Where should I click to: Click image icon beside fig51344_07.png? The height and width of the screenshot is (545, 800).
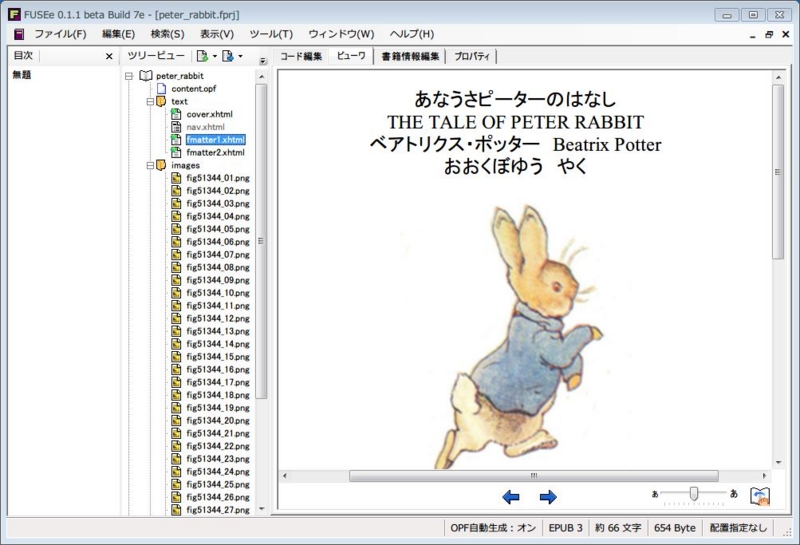176,254
